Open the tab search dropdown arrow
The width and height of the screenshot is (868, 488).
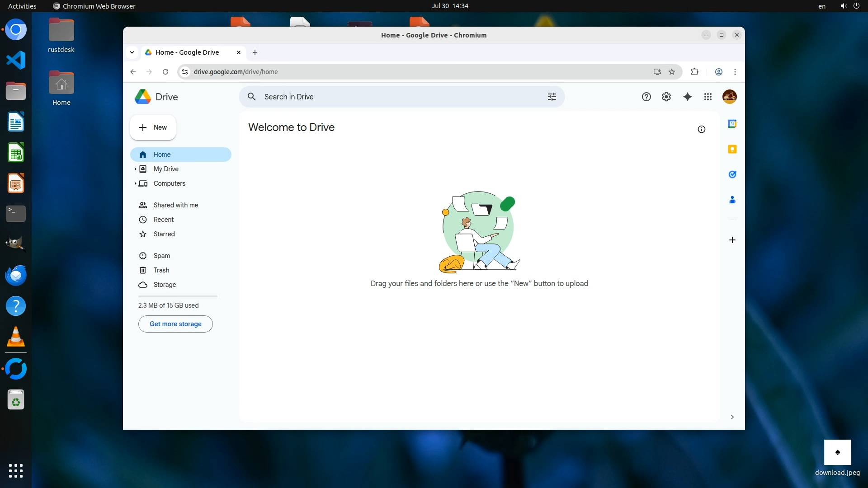click(x=132, y=52)
